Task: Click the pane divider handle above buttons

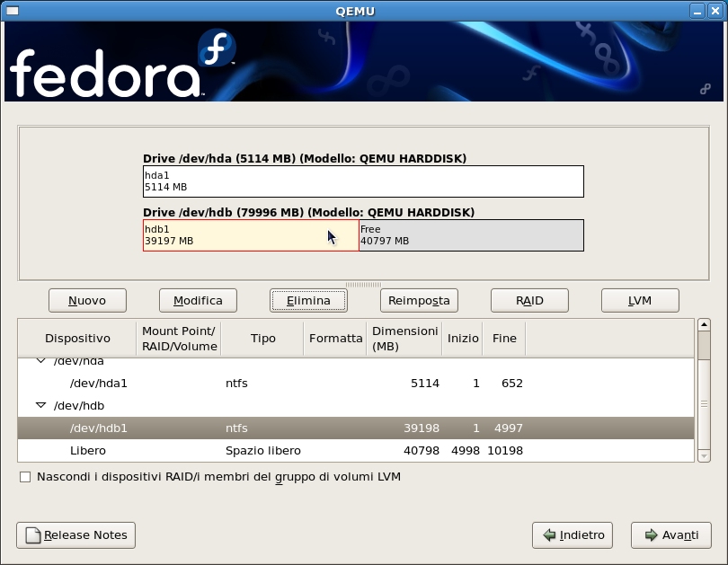Action: tap(363, 285)
